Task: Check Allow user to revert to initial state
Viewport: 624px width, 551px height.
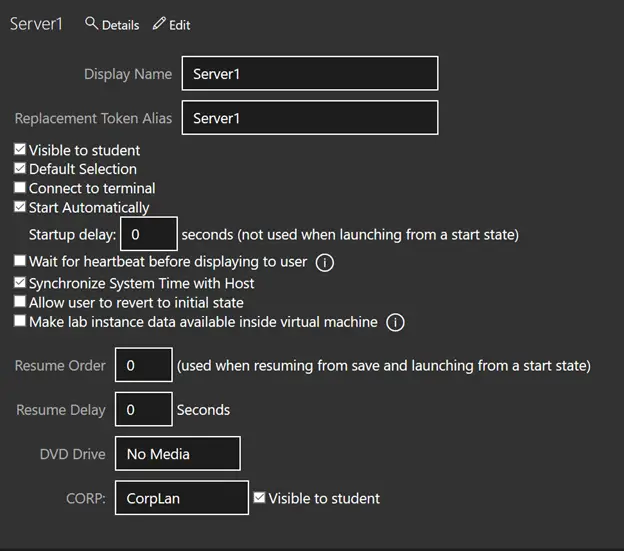Action: click(x=20, y=302)
